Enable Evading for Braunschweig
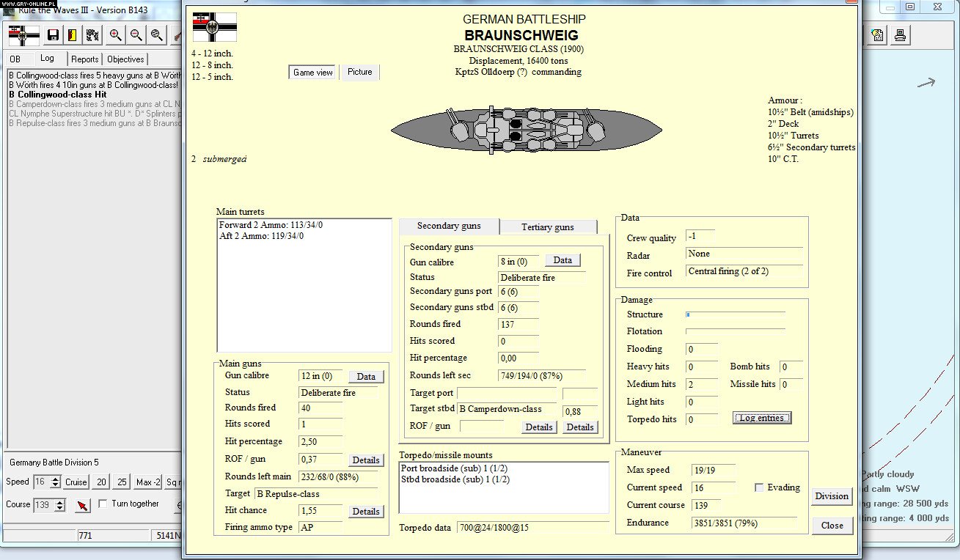 pyautogui.click(x=760, y=487)
